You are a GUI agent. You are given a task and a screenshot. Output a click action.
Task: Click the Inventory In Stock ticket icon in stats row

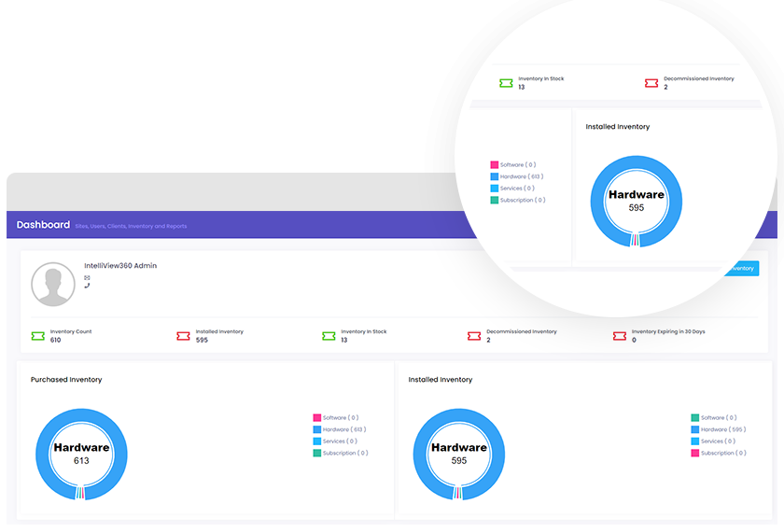[x=329, y=336]
